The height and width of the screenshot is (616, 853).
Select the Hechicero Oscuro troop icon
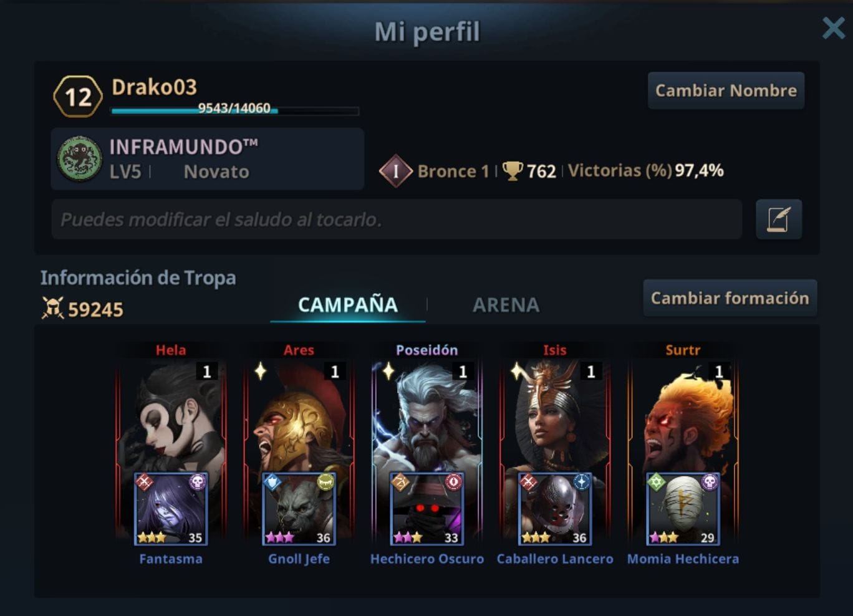(426, 509)
